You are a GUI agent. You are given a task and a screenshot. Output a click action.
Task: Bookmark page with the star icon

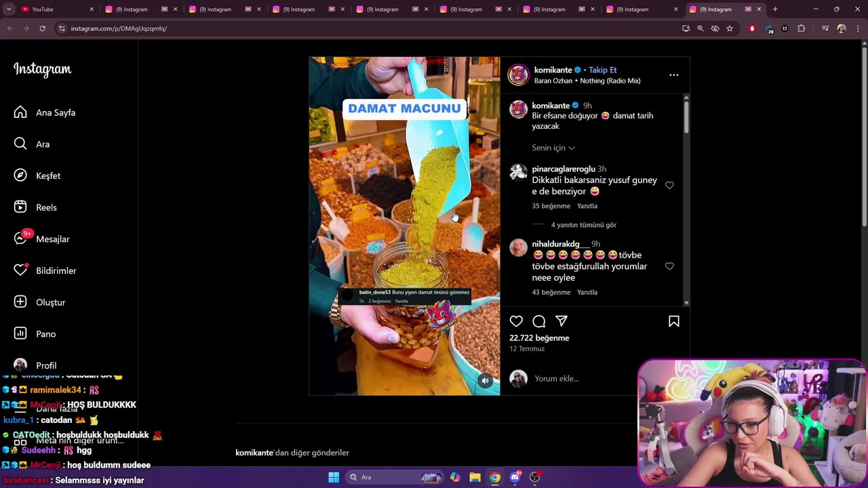tap(730, 28)
